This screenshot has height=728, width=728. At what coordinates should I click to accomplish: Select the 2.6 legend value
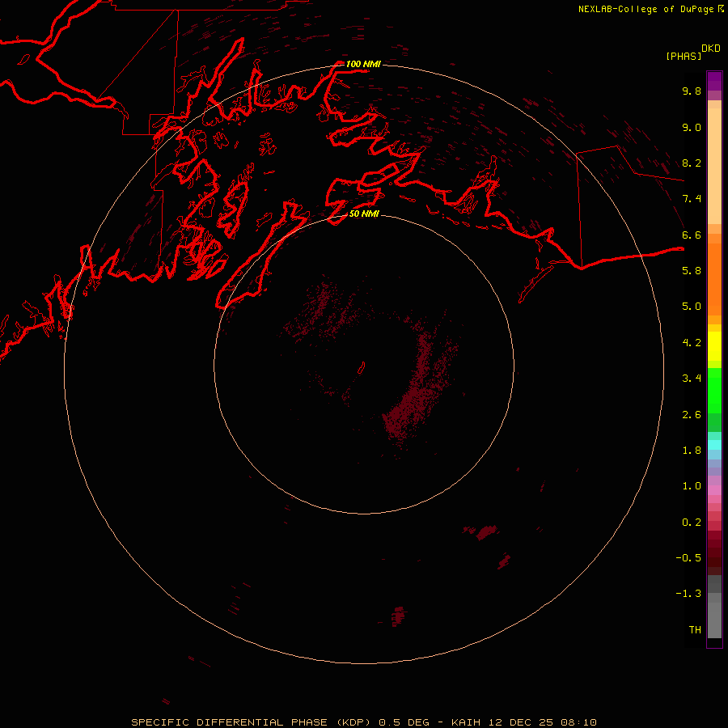[692, 415]
